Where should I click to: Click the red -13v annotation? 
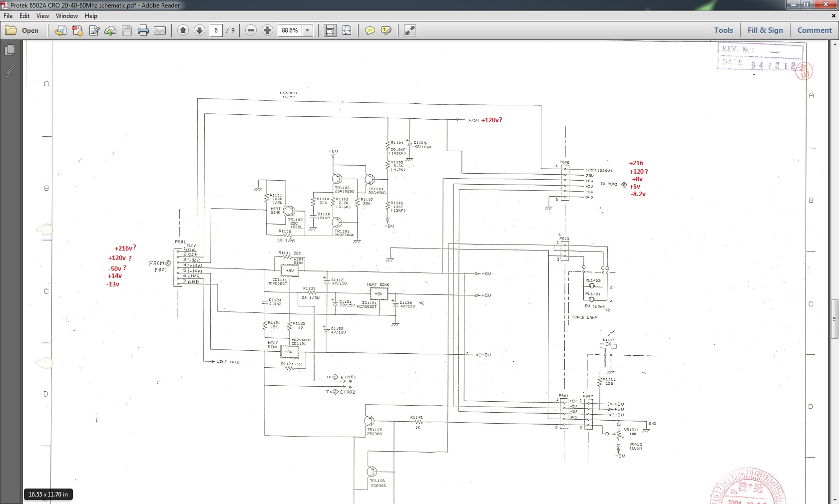pos(113,284)
